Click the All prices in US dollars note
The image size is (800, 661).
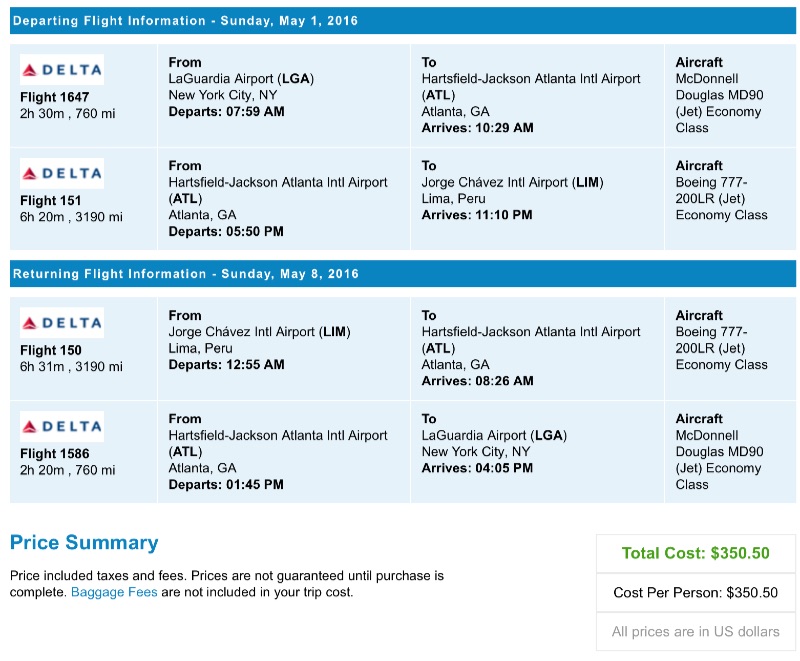tap(695, 631)
